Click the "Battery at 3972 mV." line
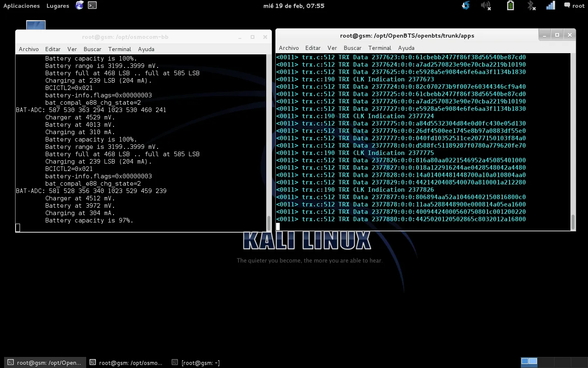The height and width of the screenshot is (368, 588). [x=80, y=206]
